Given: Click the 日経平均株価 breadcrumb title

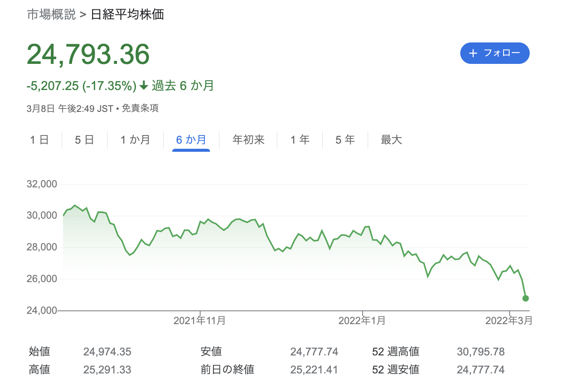Looking at the screenshot, I should (x=128, y=15).
